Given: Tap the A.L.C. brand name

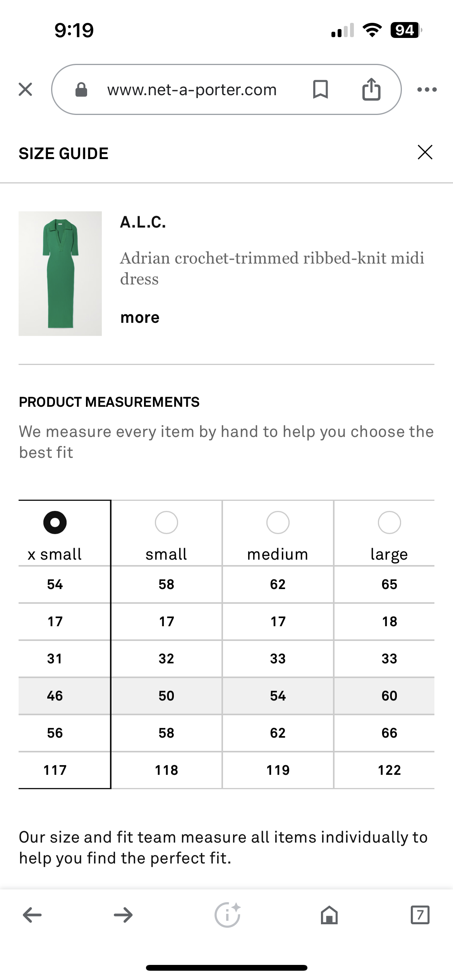Looking at the screenshot, I should [x=143, y=222].
